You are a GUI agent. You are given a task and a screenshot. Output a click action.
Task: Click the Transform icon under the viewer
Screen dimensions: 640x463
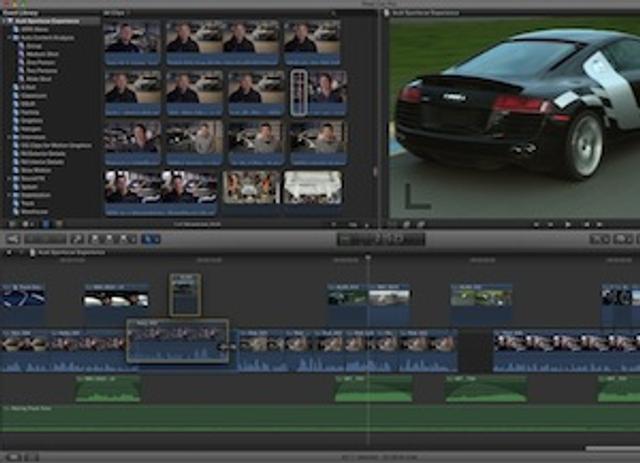(x=394, y=224)
